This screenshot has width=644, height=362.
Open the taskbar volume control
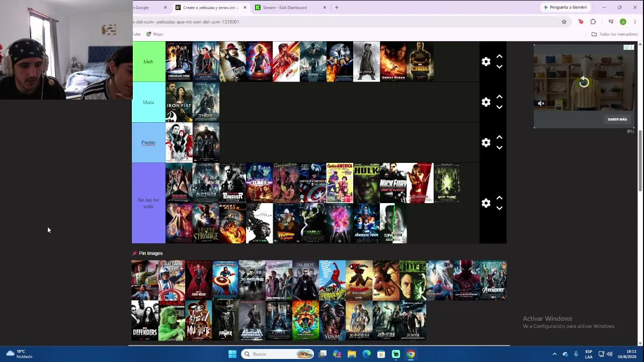609,354
